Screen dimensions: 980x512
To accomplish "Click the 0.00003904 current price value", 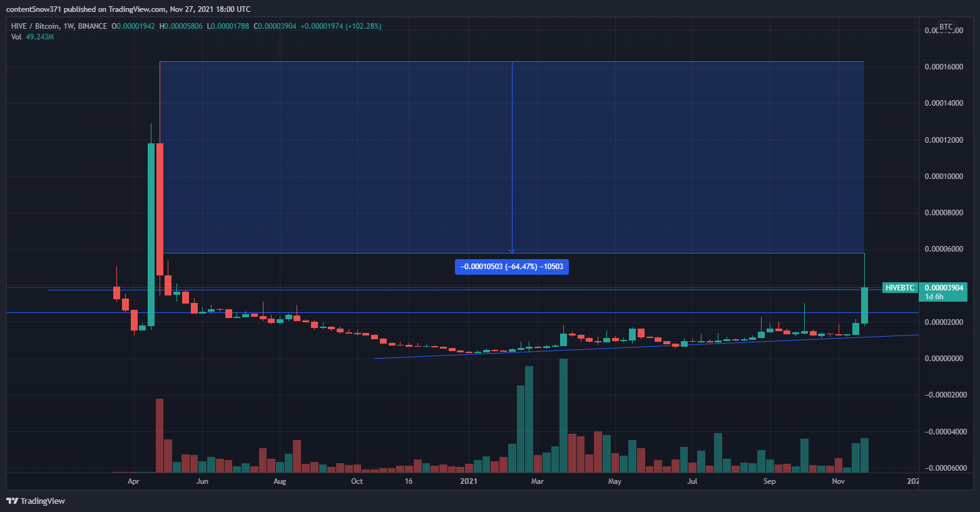I will click(x=944, y=288).
